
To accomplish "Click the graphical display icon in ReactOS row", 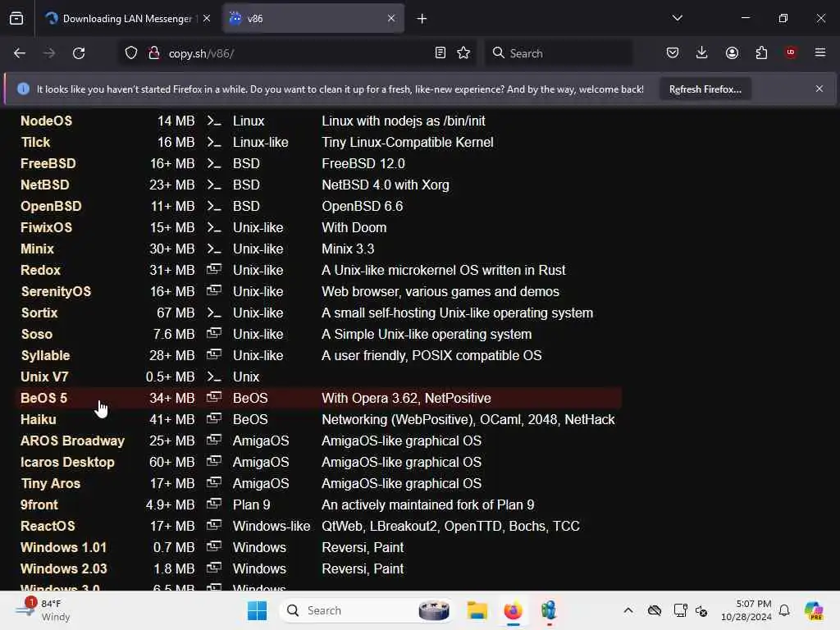I will tap(214, 526).
